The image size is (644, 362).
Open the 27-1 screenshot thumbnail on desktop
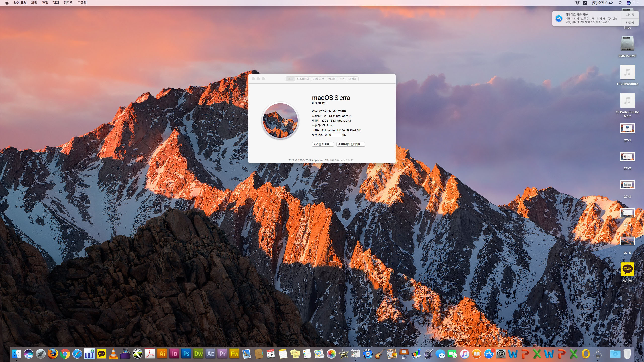coord(627,129)
